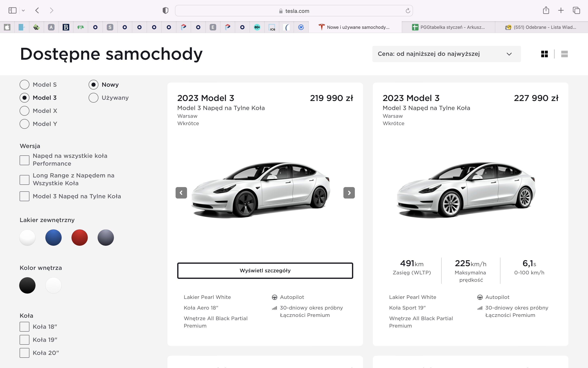
Task: Click the 219 990 zł price
Action: click(x=331, y=98)
